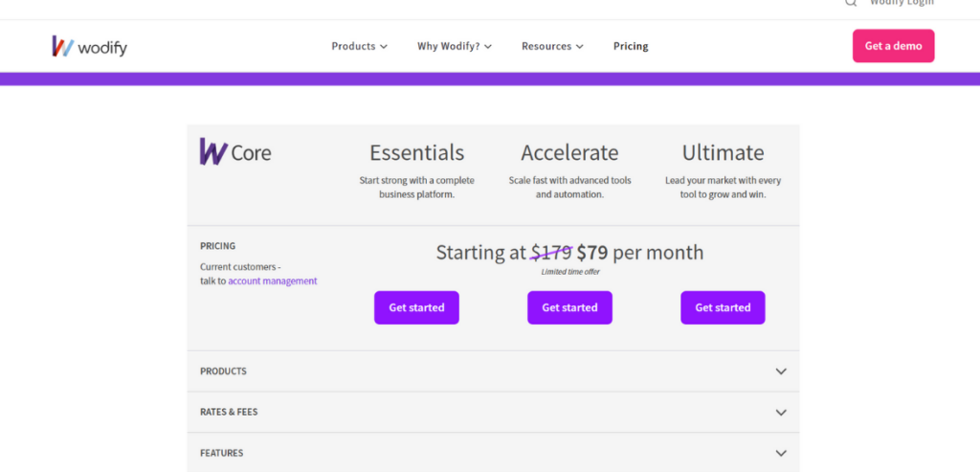This screenshot has width=980, height=472.
Task: Expand the FEATURES section chevron
Action: pos(781,453)
